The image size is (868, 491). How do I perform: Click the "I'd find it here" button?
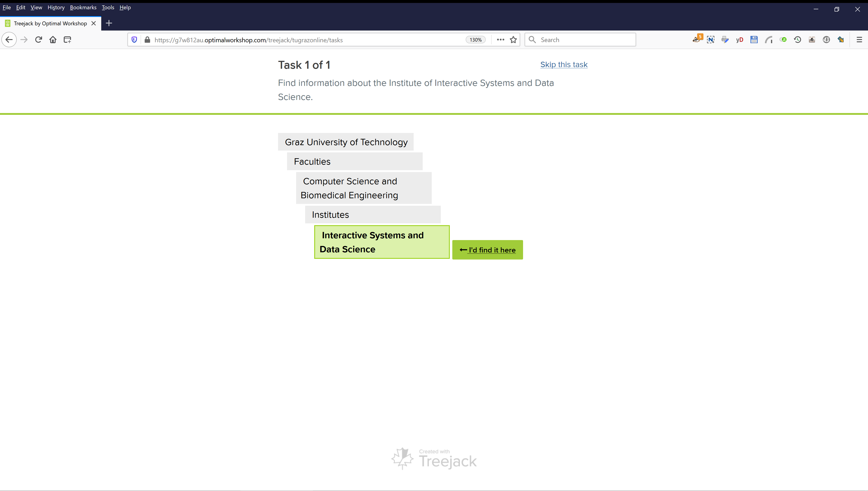pos(487,250)
